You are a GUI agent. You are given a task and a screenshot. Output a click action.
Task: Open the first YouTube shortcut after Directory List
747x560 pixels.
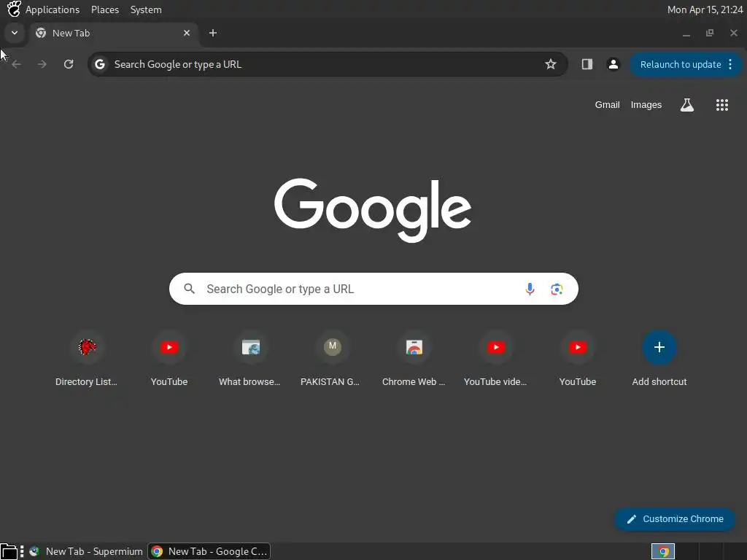point(169,359)
